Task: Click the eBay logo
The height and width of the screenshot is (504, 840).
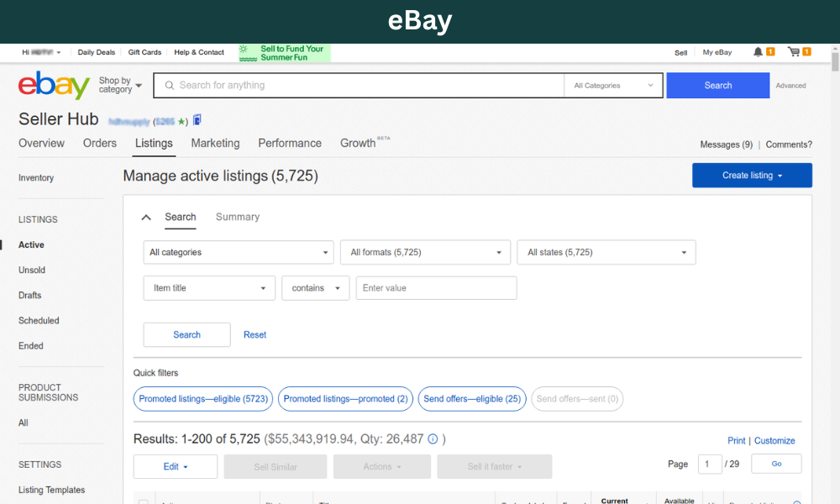Action: 54,86
